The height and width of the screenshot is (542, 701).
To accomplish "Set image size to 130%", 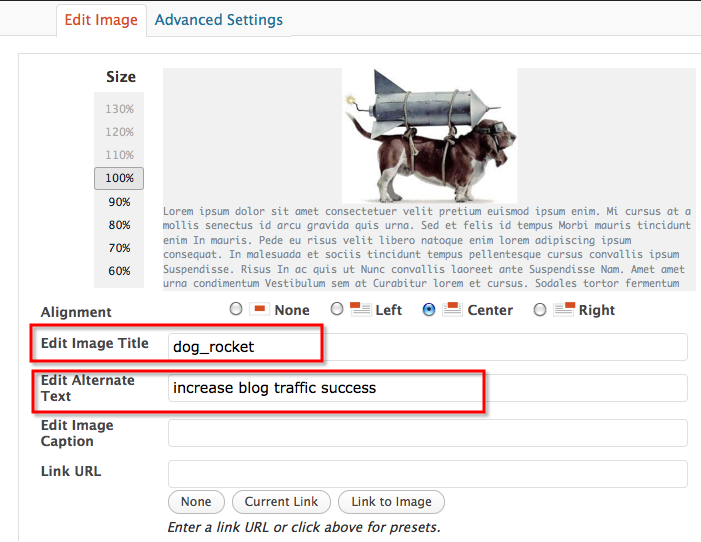I will point(119,109).
